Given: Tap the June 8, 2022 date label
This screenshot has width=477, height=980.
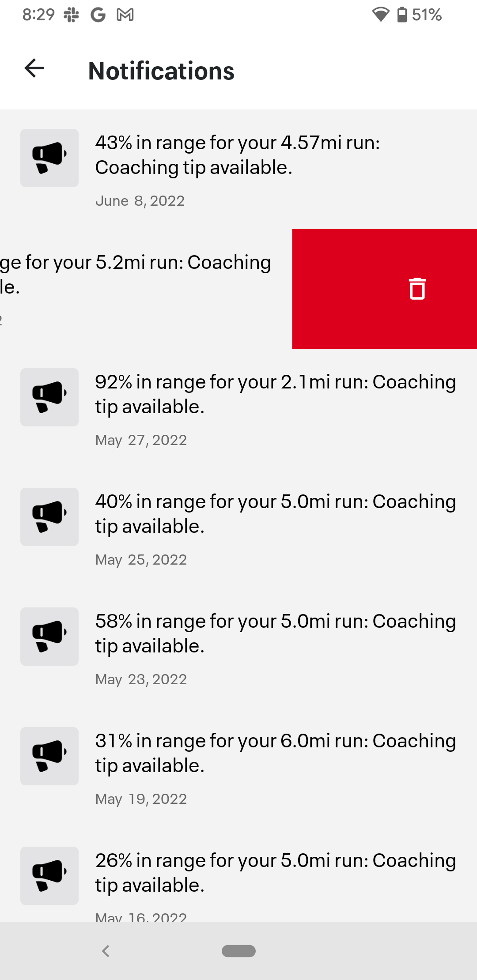Looking at the screenshot, I should click(140, 201).
